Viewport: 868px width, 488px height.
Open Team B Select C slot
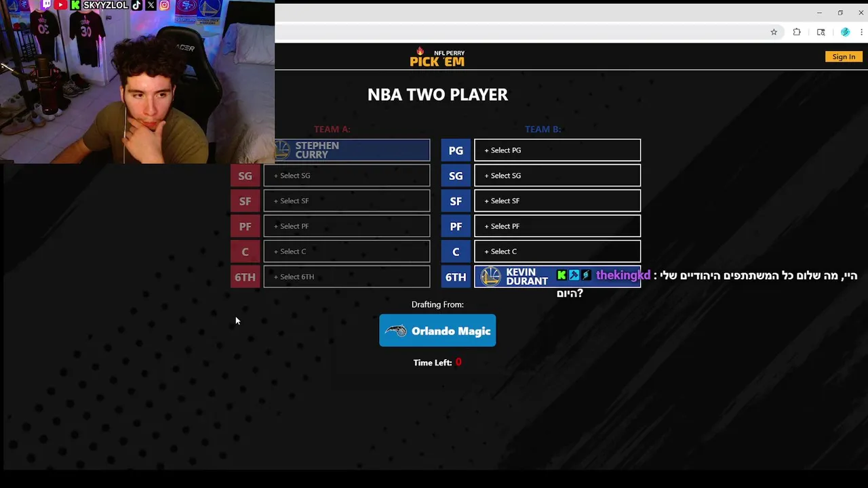[557, 251]
